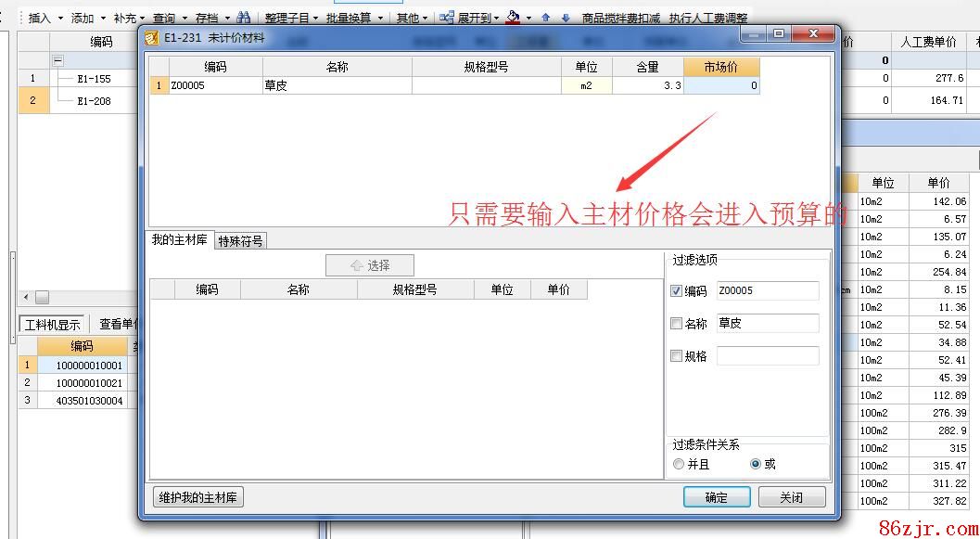This screenshot has height=539, width=980.
Task: Enable the 名称 filter checkbox
Action: pos(676,324)
